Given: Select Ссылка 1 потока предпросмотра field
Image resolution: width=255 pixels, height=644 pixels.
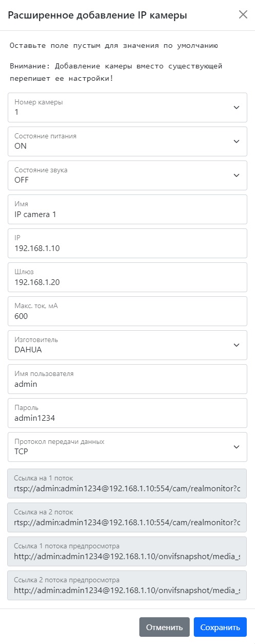Looking at the screenshot, I should [x=128, y=551].
